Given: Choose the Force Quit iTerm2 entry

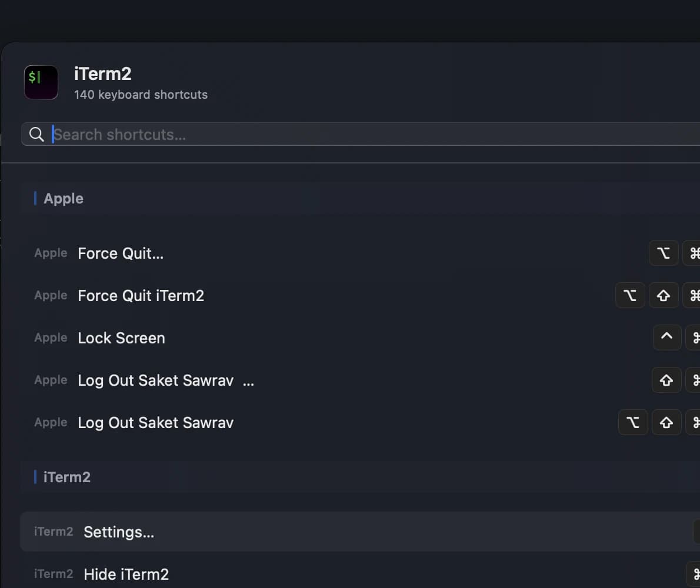Looking at the screenshot, I should [x=141, y=296].
